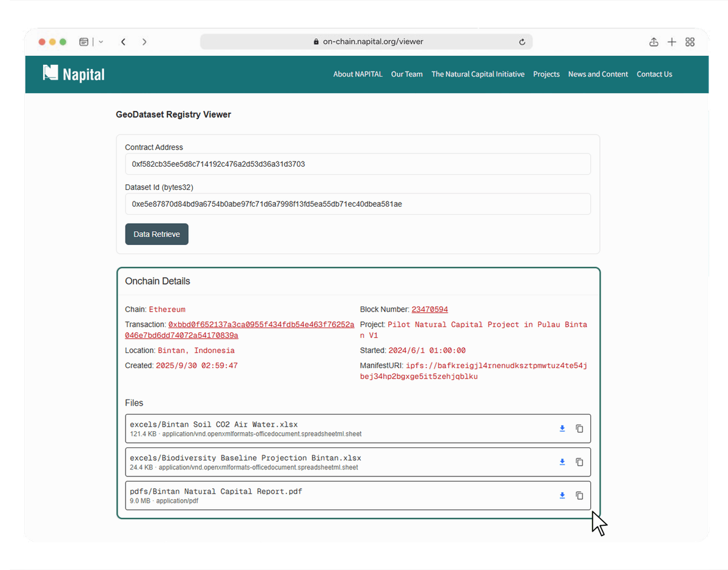Open a new tab with plus icon
This screenshot has width=728, height=570.
pyautogui.click(x=672, y=42)
